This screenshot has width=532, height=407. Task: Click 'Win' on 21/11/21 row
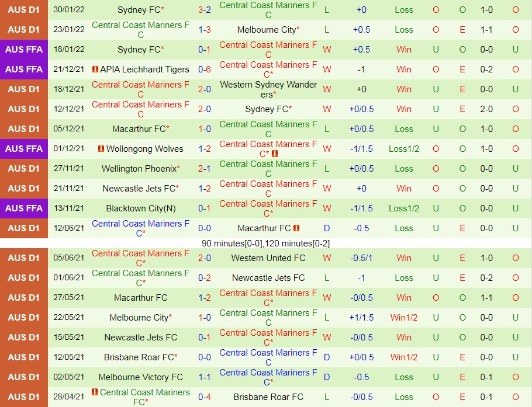pos(404,189)
